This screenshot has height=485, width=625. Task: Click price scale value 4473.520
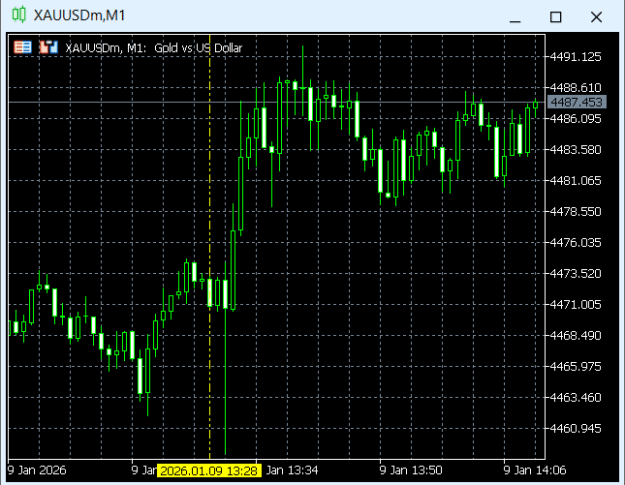click(x=576, y=274)
